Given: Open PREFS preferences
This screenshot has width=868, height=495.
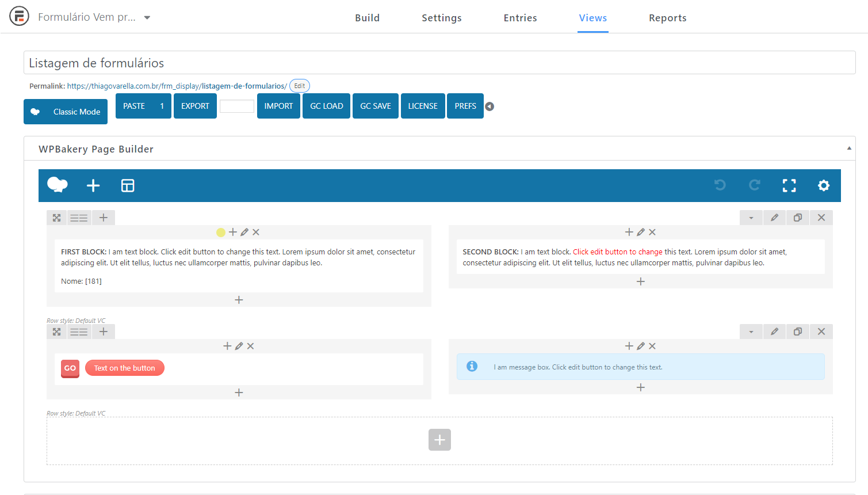Looking at the screenshot, I should [465, 106].
